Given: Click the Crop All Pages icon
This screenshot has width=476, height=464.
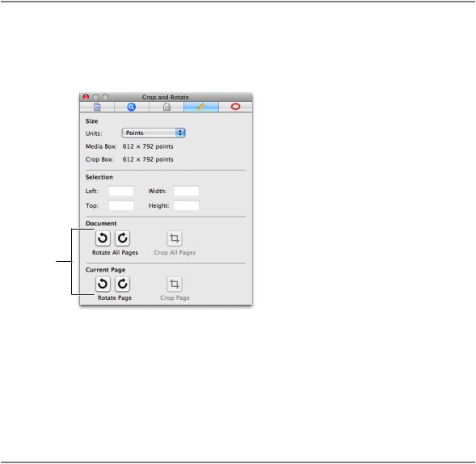Looking at the screenshot, I should pos(175,238).
